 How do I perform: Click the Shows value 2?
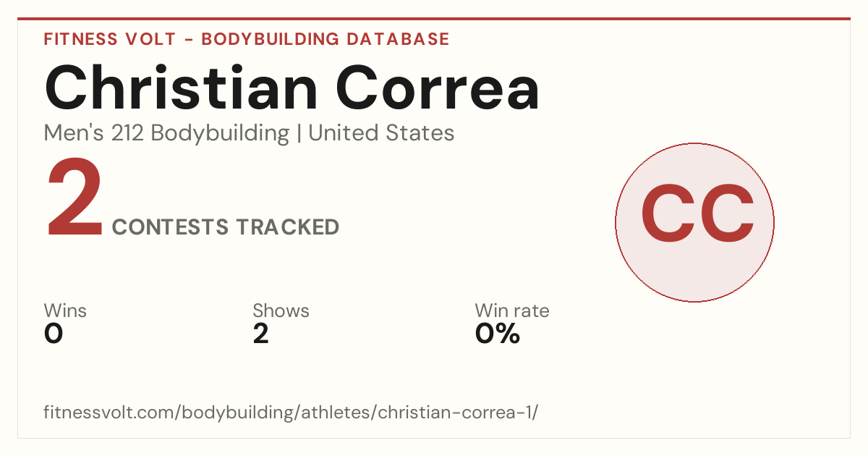click(260, 334)
